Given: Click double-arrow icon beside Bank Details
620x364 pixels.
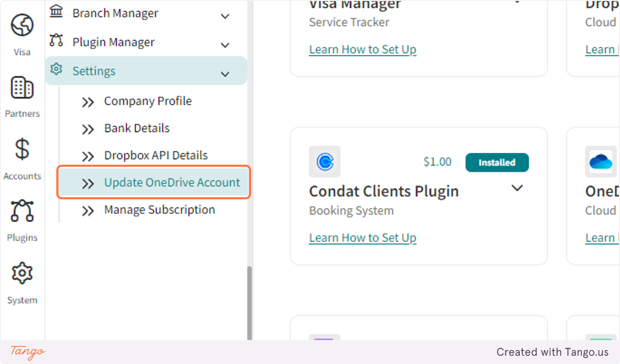Looking at the screenshot, I should click(88, 129).
